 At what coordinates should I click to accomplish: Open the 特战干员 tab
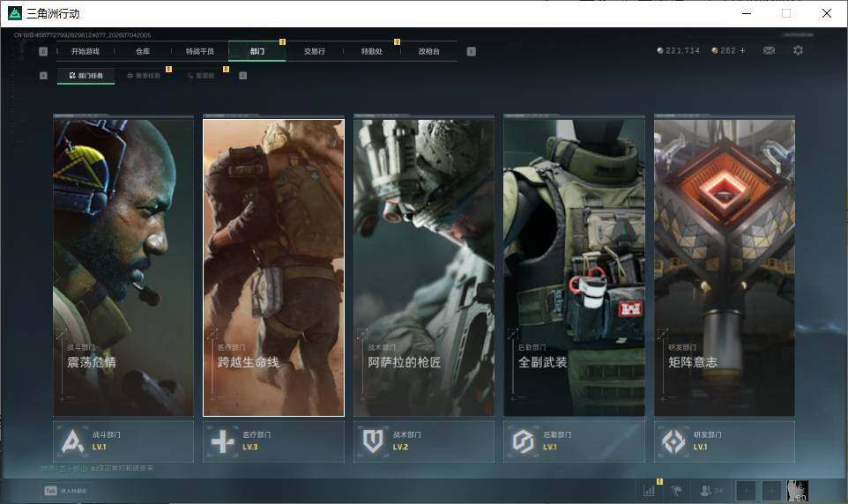point(200,51)
